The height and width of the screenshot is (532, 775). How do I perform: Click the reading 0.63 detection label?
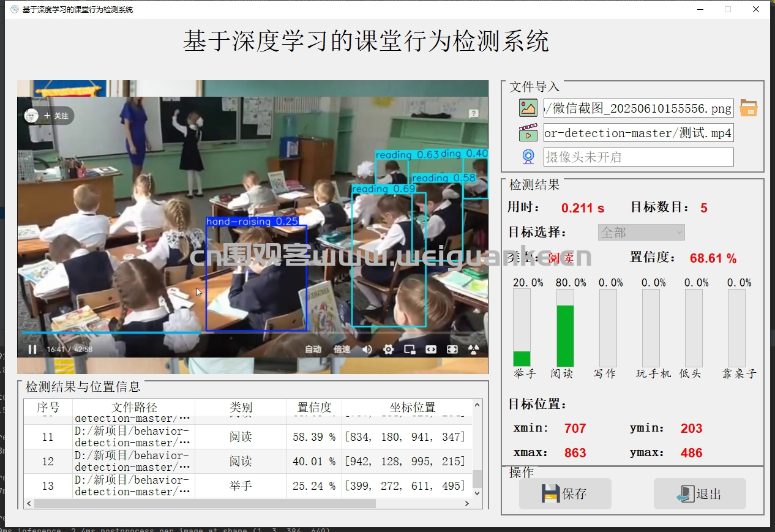(x=408, y=155)
